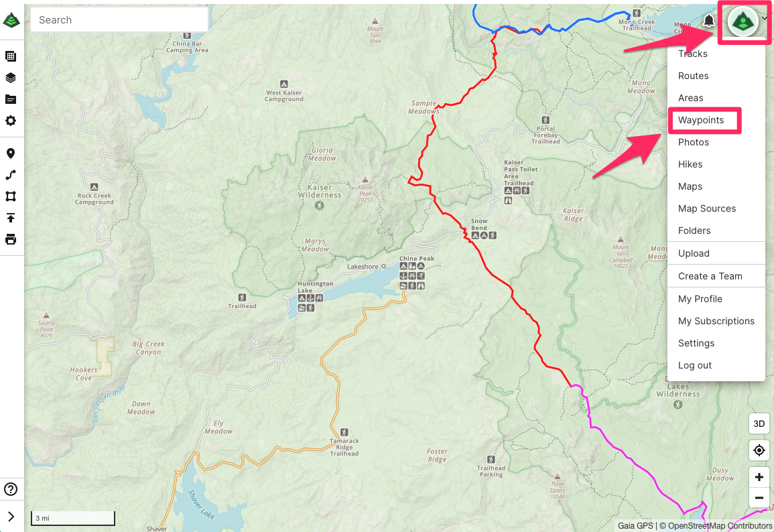Click Log out in menu
774x532 pixels.
694,365
